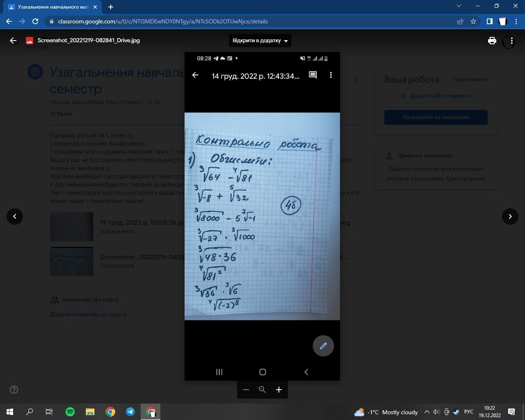Open attachment '19 груд. 2022 р. 10:05:36.jpg'
Image resolution: width=525 pixels, height=420 pixels.
[x=117, y=227]
